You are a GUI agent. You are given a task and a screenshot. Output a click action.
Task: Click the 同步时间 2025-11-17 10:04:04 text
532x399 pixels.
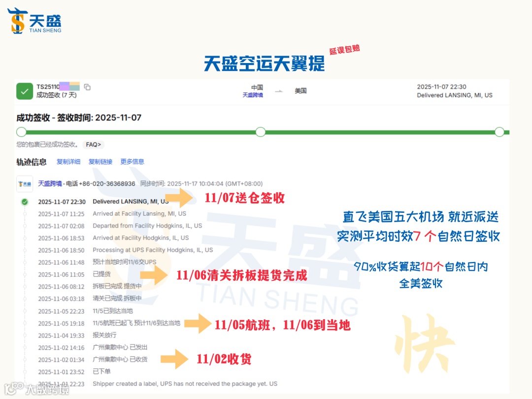201,184
